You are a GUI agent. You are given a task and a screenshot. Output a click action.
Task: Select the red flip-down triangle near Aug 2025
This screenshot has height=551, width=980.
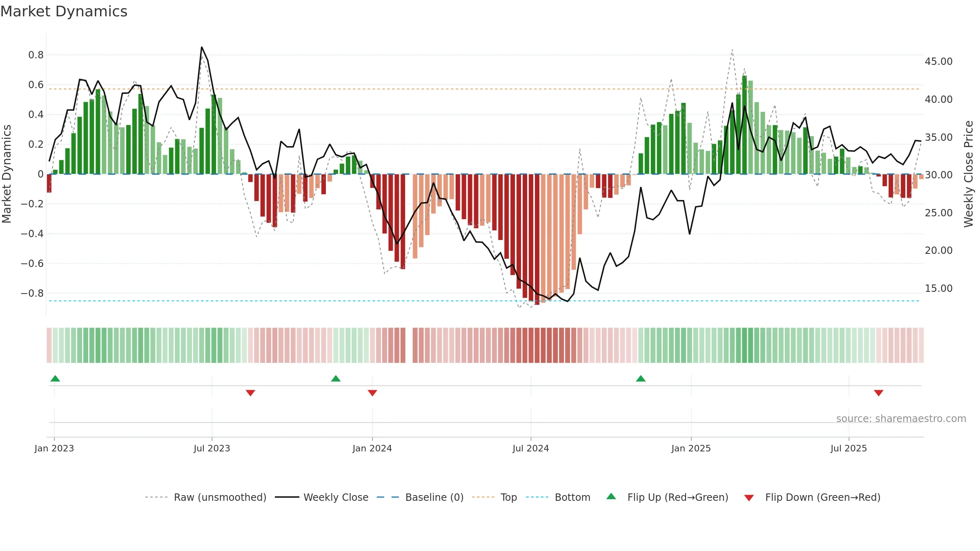click(x=879, y=393)
